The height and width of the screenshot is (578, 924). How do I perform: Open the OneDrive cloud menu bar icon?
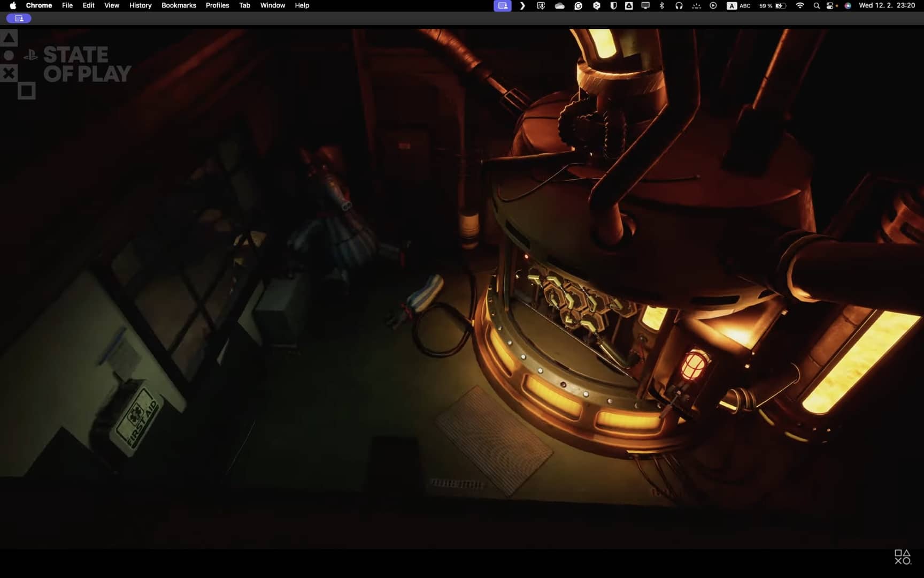pos(560,5)
